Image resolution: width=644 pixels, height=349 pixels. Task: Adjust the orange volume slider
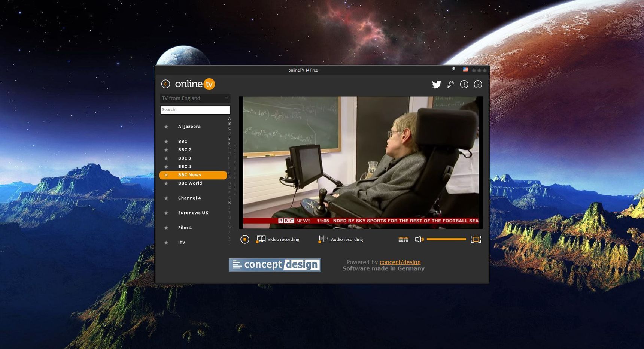[446, 239]
